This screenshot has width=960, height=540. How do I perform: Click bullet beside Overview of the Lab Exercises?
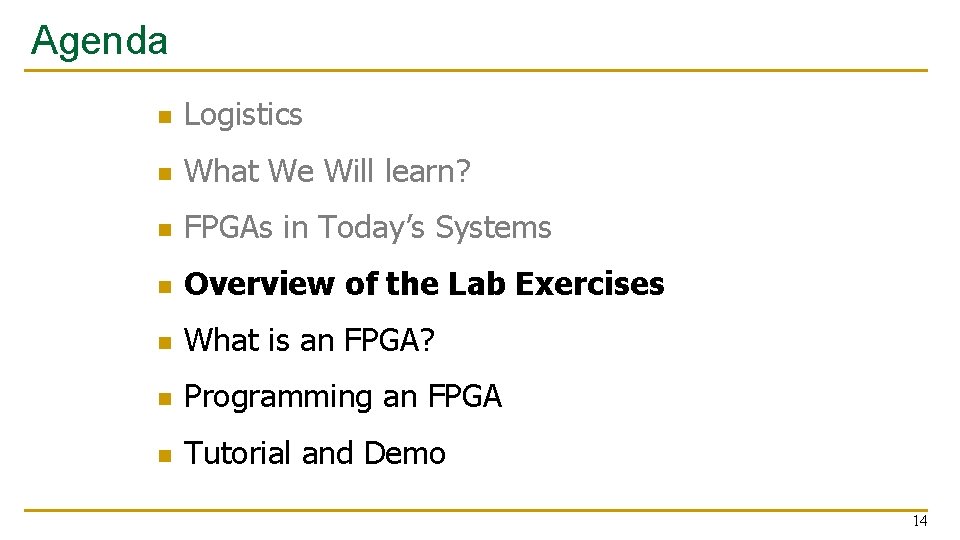pos(165,286)
